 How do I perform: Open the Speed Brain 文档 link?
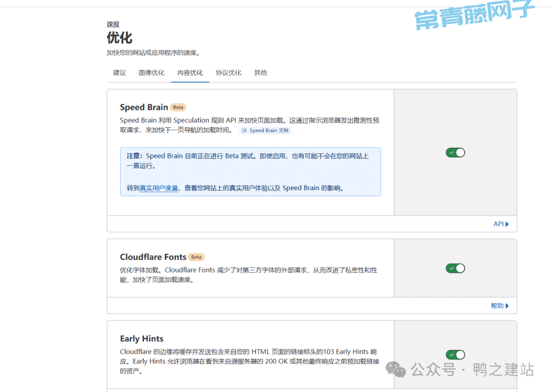[x=265, y=130]
